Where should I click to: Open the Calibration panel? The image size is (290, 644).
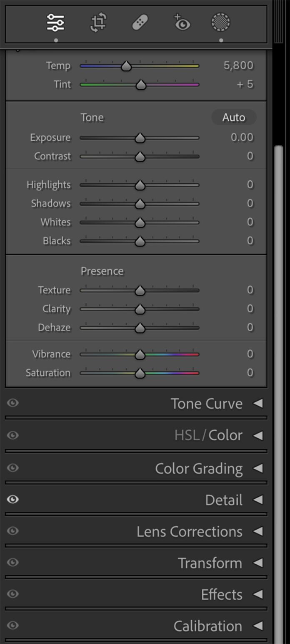click(257, 625)
